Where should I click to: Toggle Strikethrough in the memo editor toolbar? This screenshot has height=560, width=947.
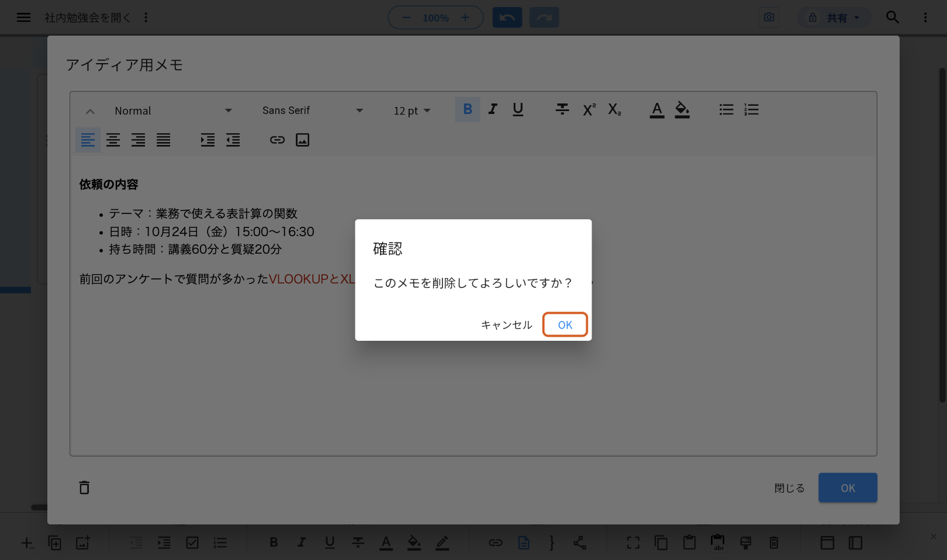coord(562,109)
